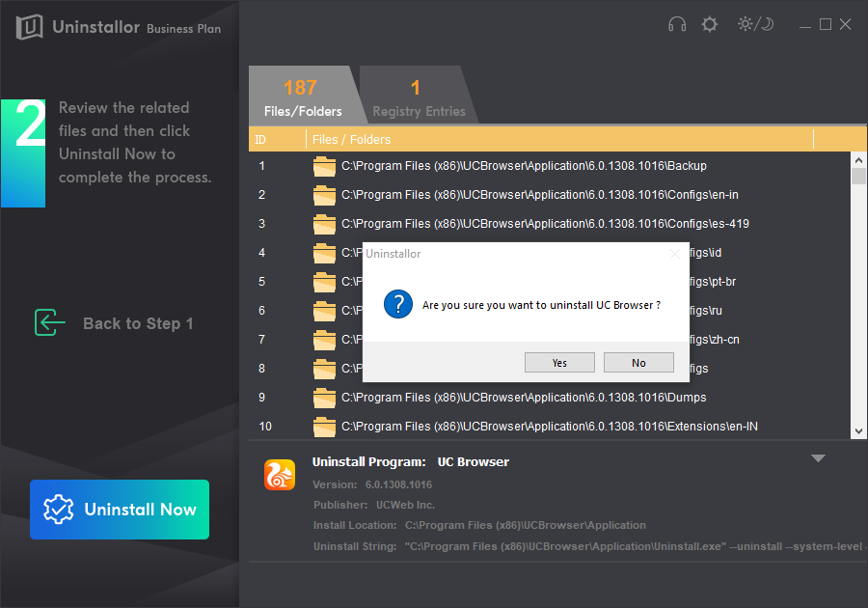Viewport: 868px width, 608px height.
Task: Click the Back to Step 1 arrow icon
Action: point(50,322)
